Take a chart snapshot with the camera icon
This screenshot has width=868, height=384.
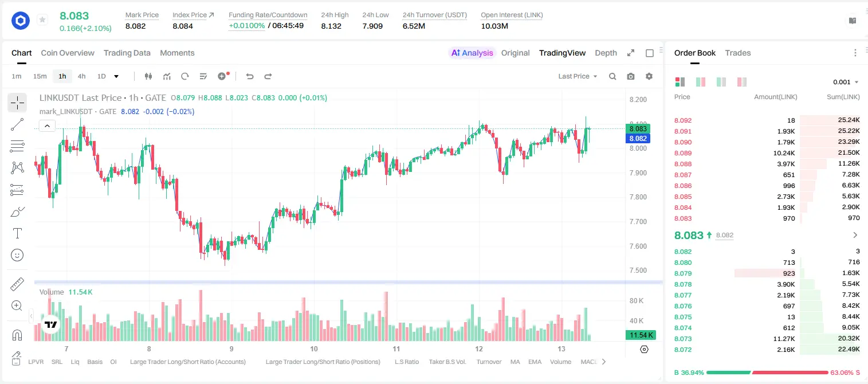click(x=631, y=76)
